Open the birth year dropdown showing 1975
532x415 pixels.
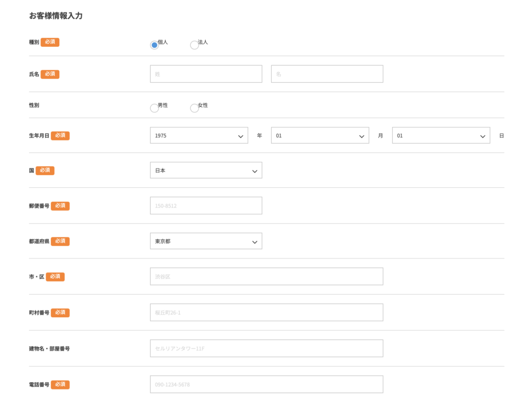198,136
